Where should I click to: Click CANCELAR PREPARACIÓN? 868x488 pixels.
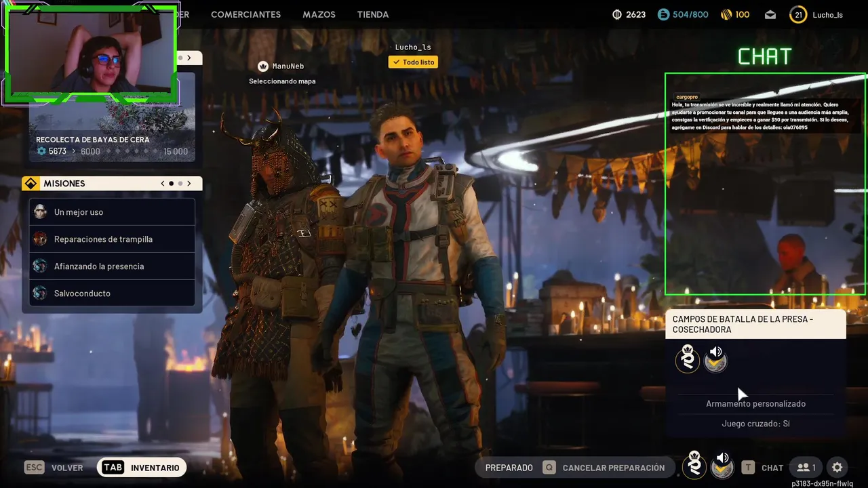tap(614, 468)
